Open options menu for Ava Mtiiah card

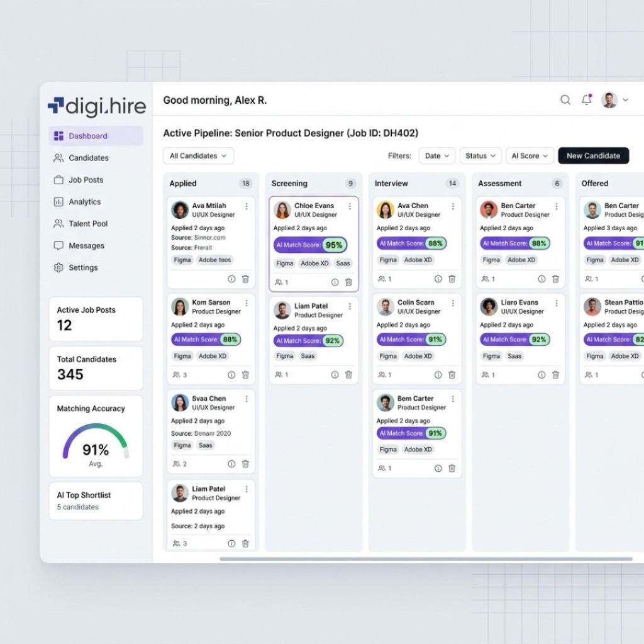coord(247,206)
